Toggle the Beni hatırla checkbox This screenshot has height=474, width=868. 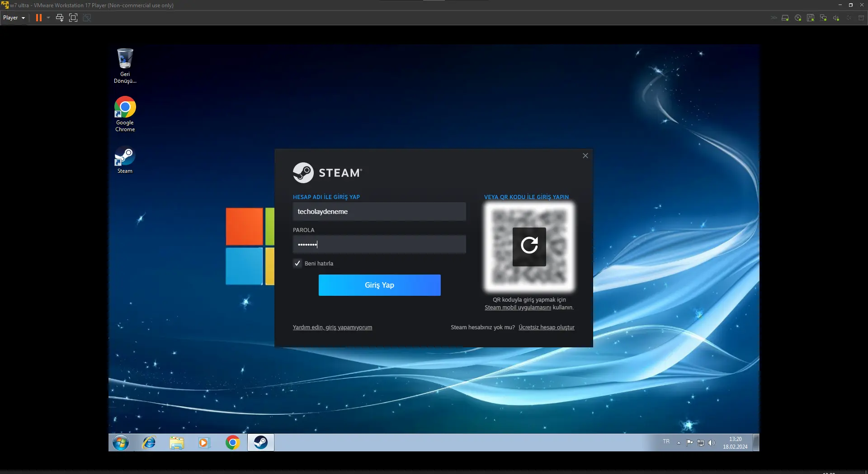(297, 263)
